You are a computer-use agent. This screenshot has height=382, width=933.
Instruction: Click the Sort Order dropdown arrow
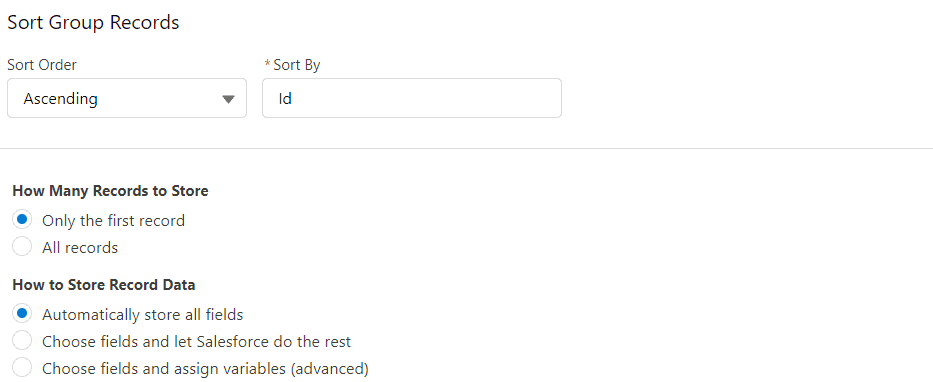coord(228,99)
